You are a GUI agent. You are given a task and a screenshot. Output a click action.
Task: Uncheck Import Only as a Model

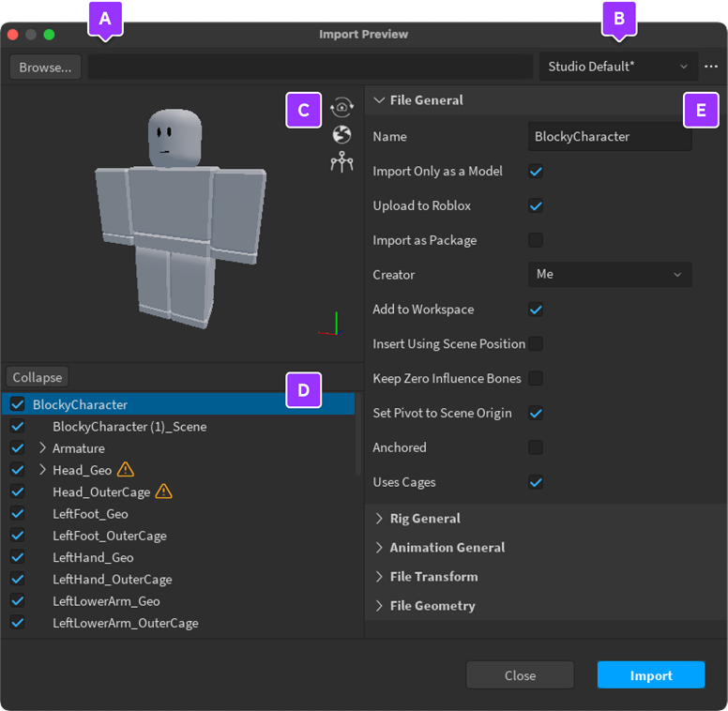(x=536, y=172)
